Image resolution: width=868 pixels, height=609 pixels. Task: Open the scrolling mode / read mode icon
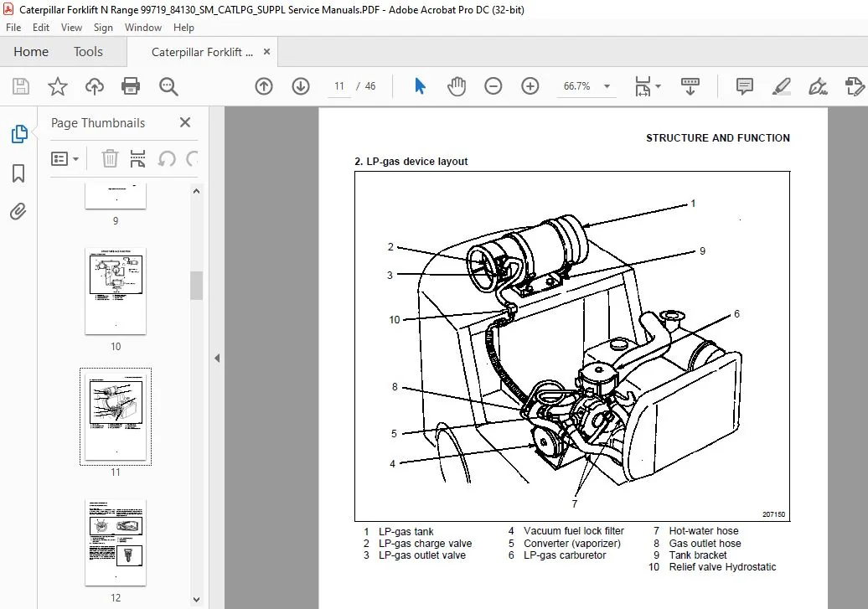pyautogui.click(x=690, y=86)
